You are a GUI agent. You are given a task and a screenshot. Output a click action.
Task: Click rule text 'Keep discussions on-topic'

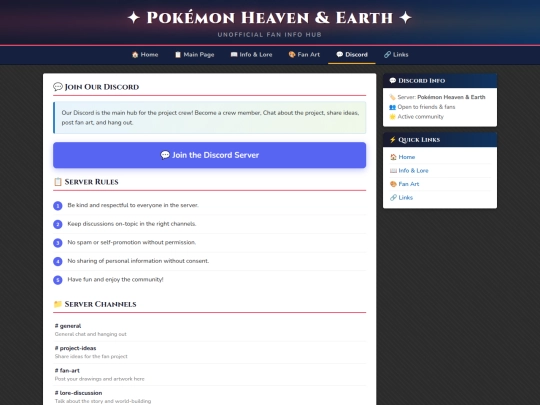(x=132, y=224)
